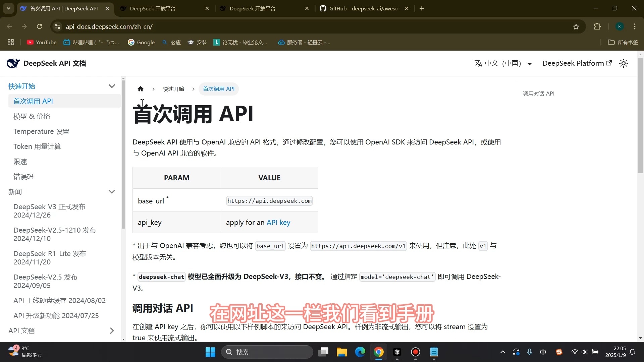Open the 哔哩哔哩 bookmark
Image resolution: width=644 pixels, height=362 pixels.
[x=91, y=42]
